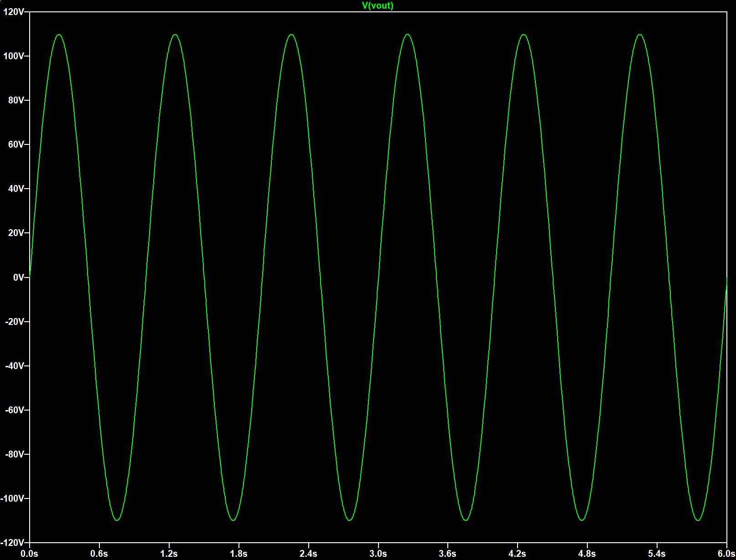Click the 0V label on vertical axis

[x=18, y=277]
